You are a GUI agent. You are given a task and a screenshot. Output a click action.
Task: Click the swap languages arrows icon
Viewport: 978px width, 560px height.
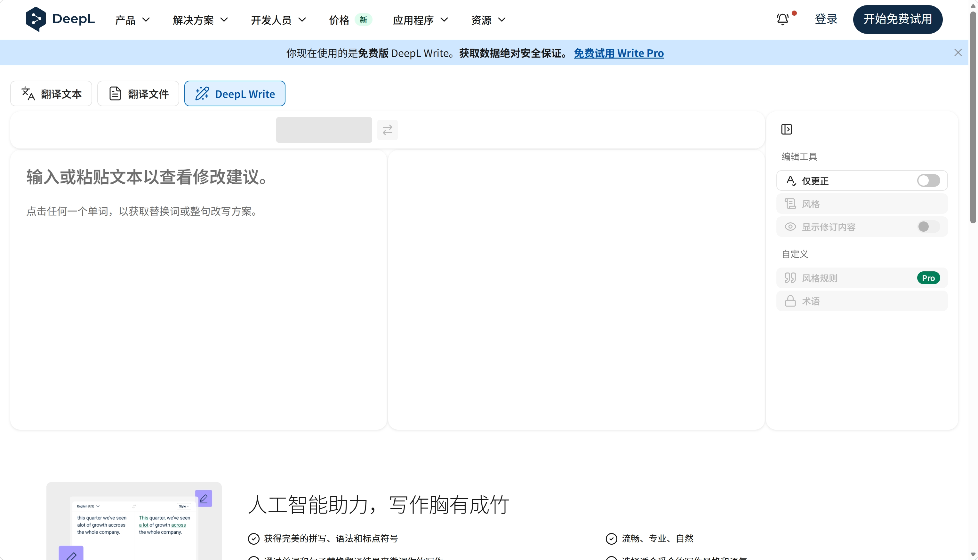[x=387, y=130]
